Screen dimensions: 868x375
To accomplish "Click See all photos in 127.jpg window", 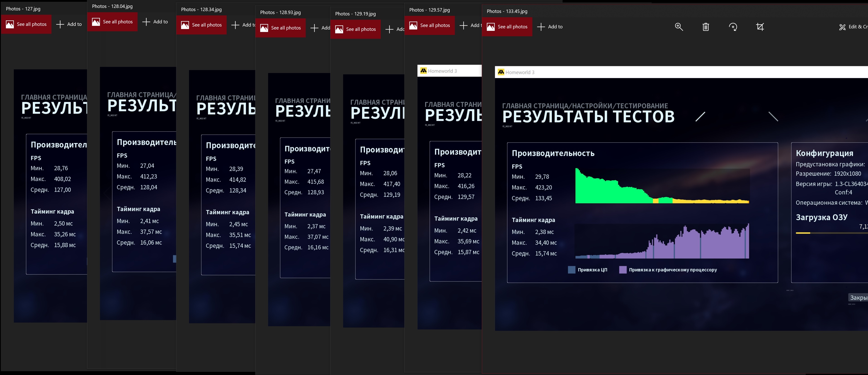I will pyautogui.click(x=26, y=24).
